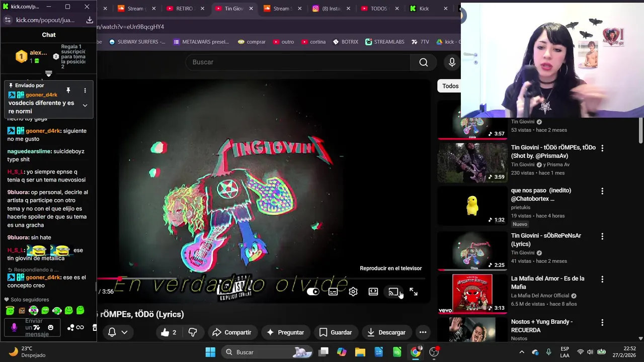644x362 pixels.
Task: Open notification bell dropdown under video
Action: tap(118, 332)
